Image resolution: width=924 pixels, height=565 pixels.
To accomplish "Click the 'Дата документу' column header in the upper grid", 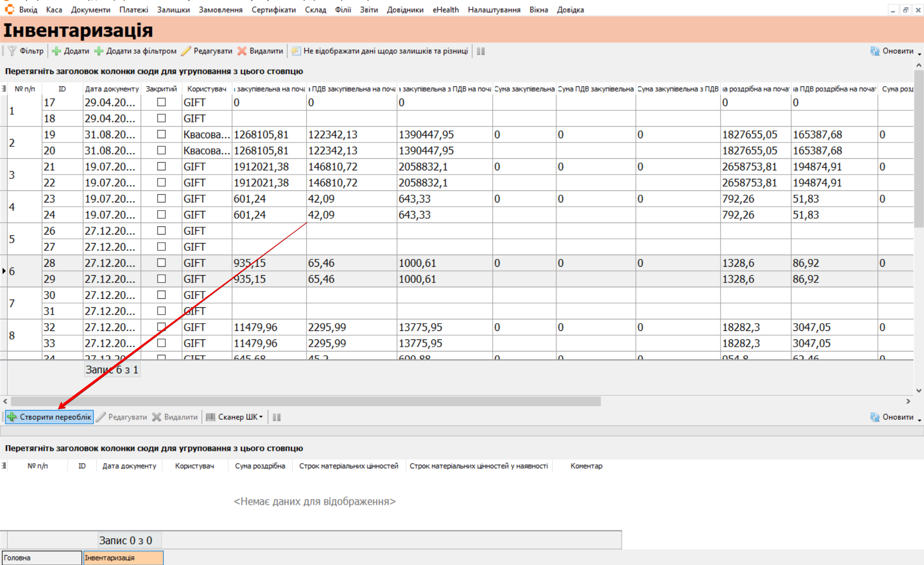I will [x=112, y=89].
